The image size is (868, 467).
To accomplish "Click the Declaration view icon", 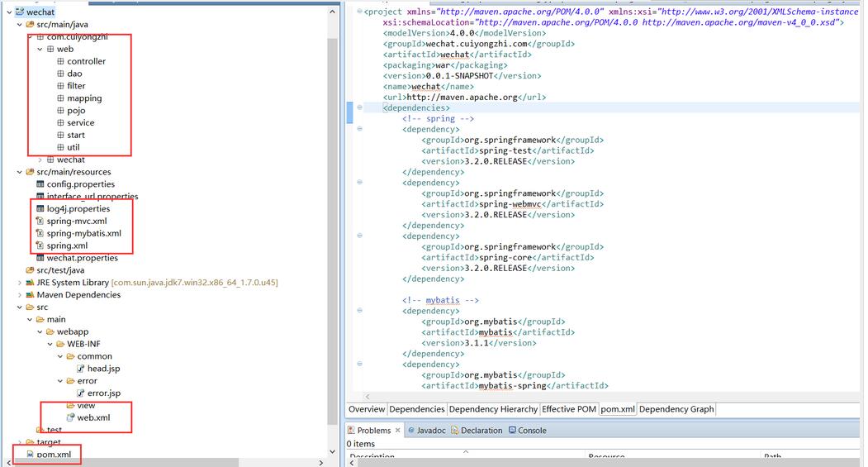I will click(x=454, y=431).
